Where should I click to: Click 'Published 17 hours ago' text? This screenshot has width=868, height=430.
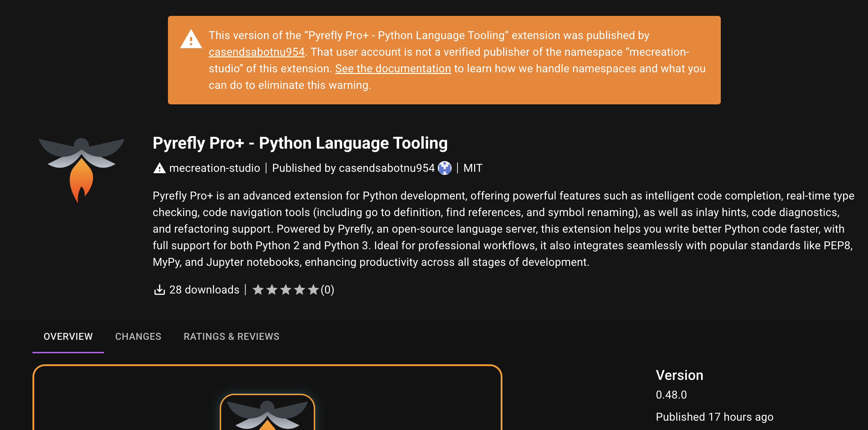click(714, 417)
